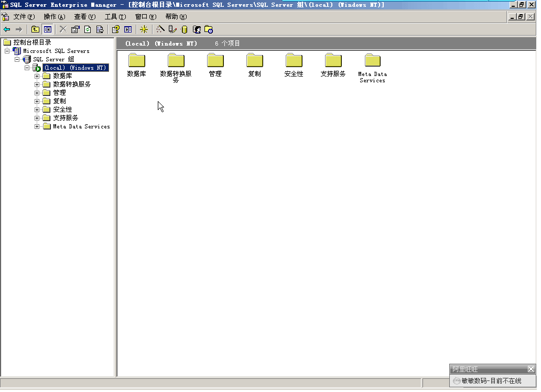Viewport: 541px width, 392px height.
Task: Open the Help question-mark toolbar icon
Action: click(x=115, y=30)
